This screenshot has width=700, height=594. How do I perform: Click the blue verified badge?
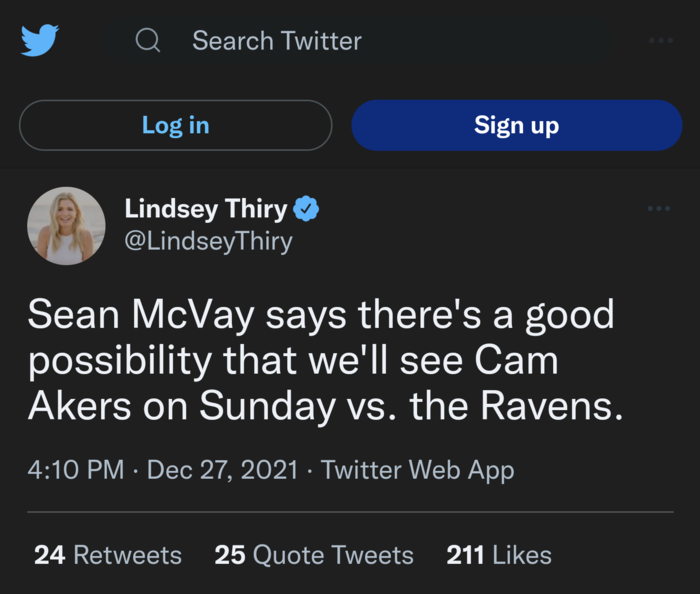[x=306, y=209]
